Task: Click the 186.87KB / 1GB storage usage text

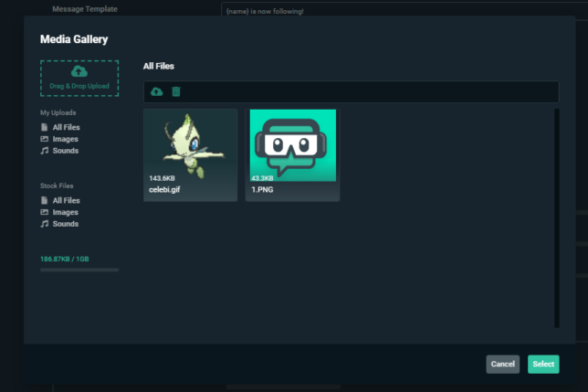Action: point(65,259)
